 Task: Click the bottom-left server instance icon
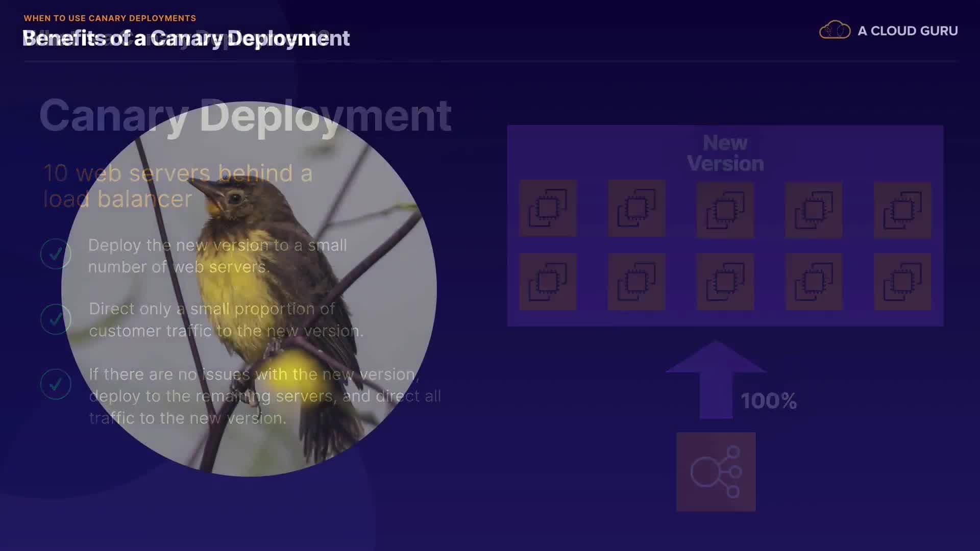pyautogui.click(x=548, y=282)
